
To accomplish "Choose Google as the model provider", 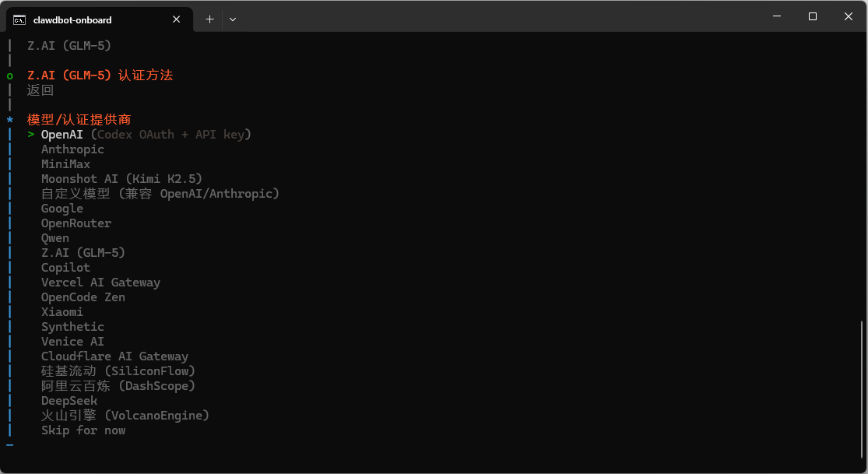I will pyautogui.click(x=62, y=209).
